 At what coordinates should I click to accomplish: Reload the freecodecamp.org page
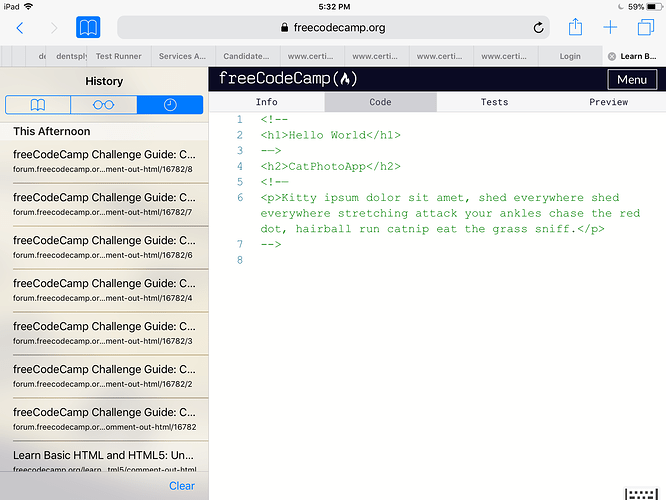coord(538,28)
